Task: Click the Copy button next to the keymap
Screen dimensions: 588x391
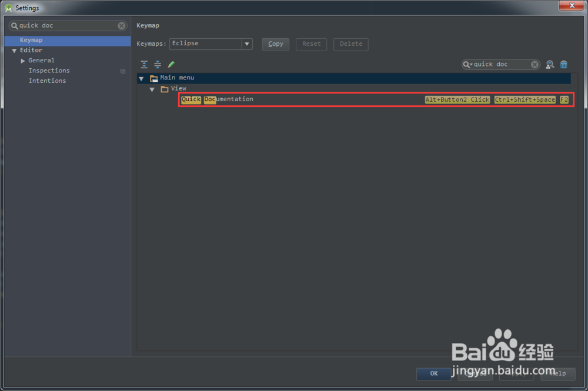Action: pos(275,44)
